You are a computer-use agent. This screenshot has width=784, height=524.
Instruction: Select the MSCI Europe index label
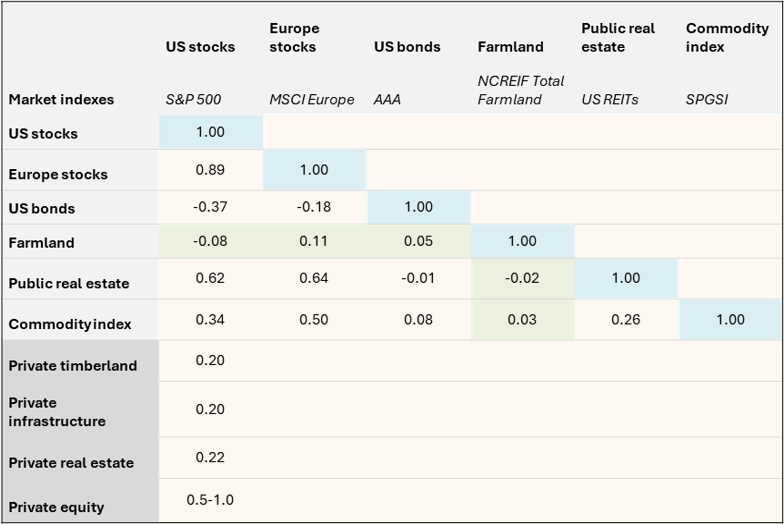pyautogui.click(x=312, y=99)
